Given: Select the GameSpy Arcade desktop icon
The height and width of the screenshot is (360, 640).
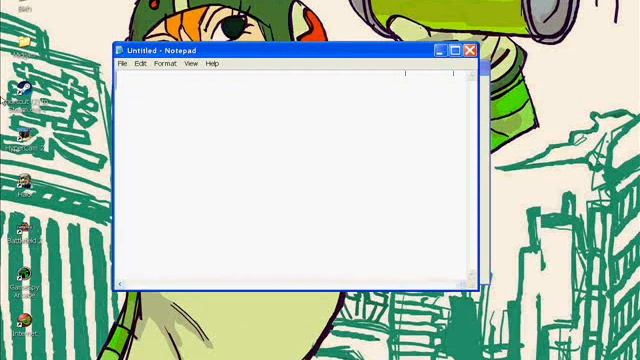Looking at the screenshot, I should [24, 274].
